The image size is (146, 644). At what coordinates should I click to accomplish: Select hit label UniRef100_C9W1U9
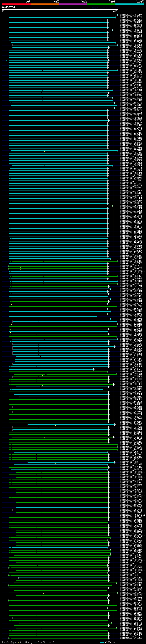click(x=131, y=613)
